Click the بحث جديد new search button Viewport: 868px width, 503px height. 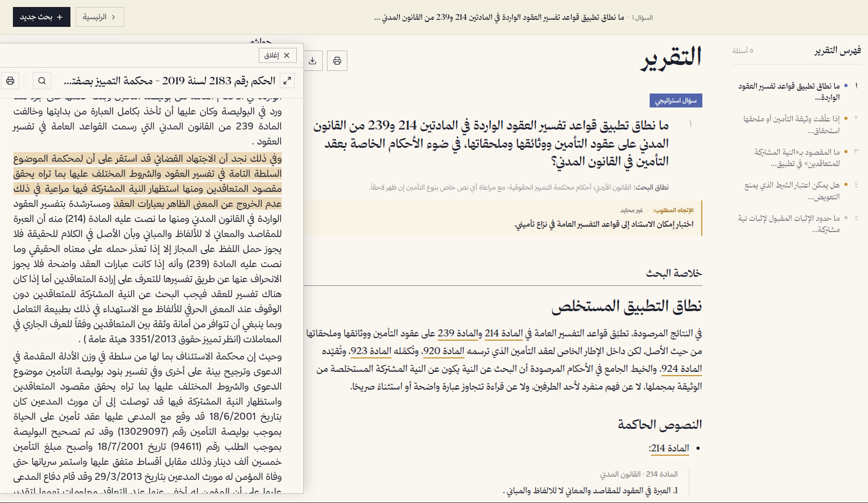tap(41, 17)
